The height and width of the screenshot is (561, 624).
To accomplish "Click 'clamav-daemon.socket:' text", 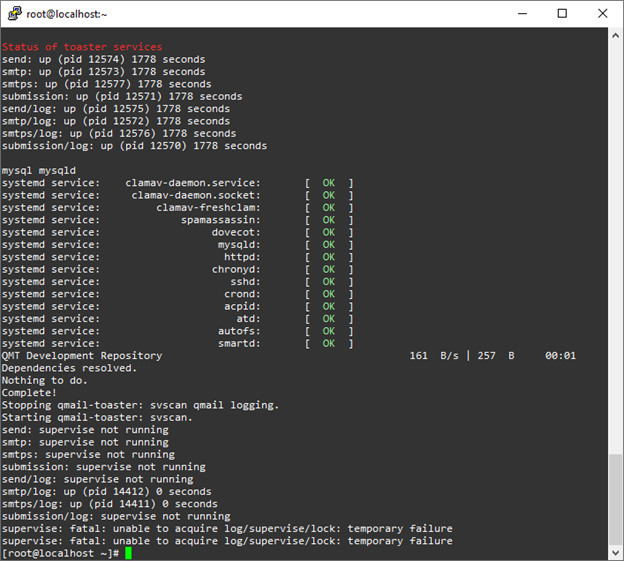I will 196,195.
